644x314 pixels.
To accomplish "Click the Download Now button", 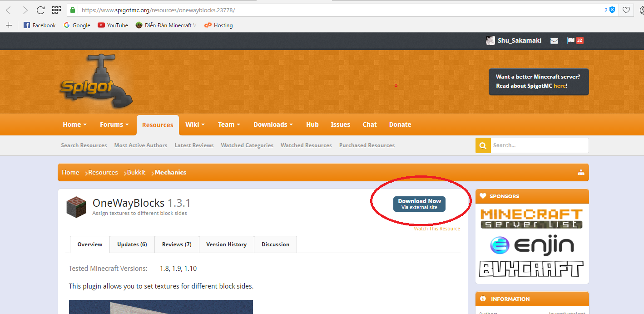I will coord(420,204).
